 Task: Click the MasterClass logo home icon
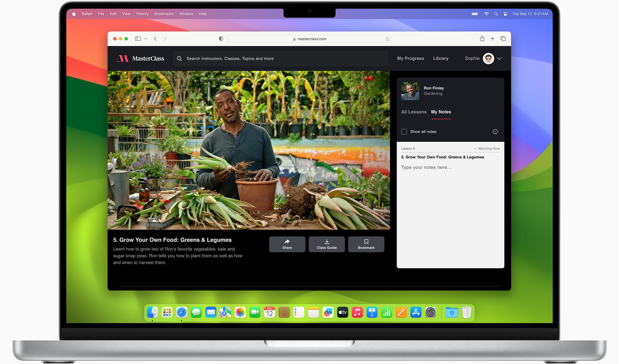pyautogui.click(x=141, y=59)
